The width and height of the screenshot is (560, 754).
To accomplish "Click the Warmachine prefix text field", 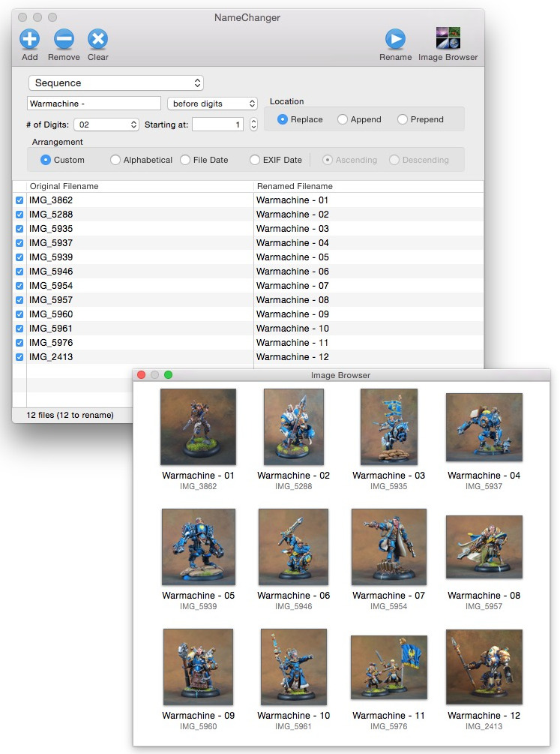I will click(x=94, y=104).
